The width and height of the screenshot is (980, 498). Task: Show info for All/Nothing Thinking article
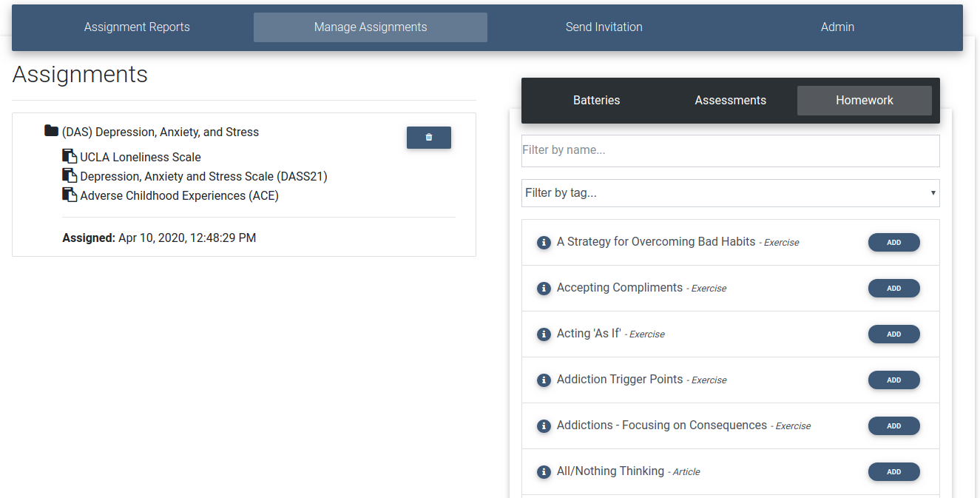[x=544, y=472]
